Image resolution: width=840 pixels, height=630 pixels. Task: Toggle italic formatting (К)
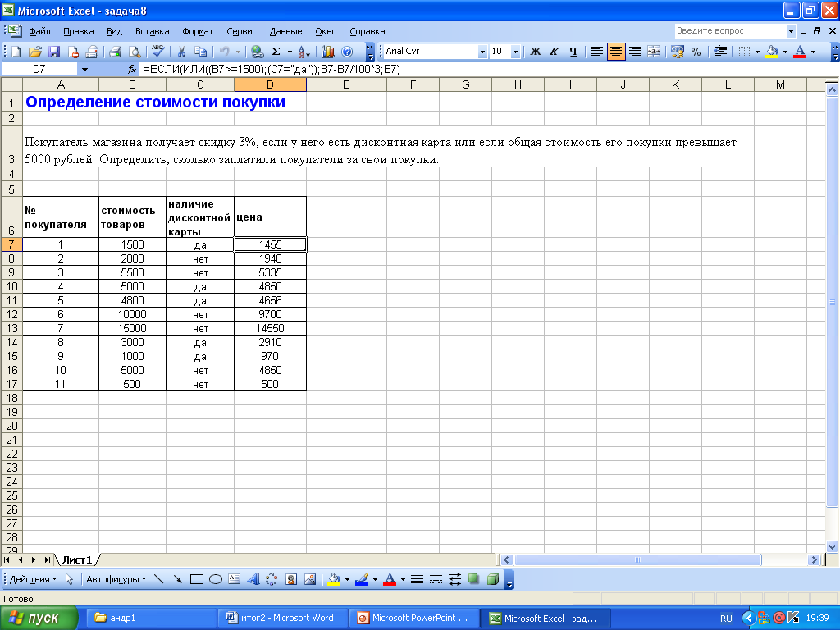(x=554, y=52)
